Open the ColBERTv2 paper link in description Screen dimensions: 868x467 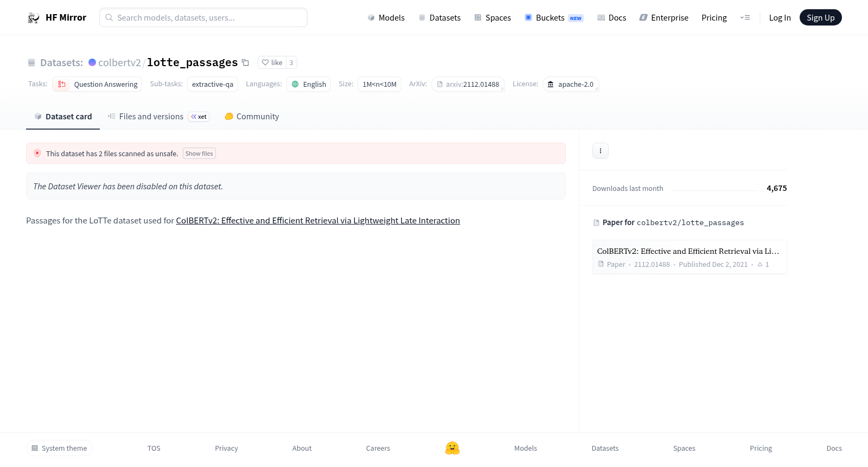318,221
